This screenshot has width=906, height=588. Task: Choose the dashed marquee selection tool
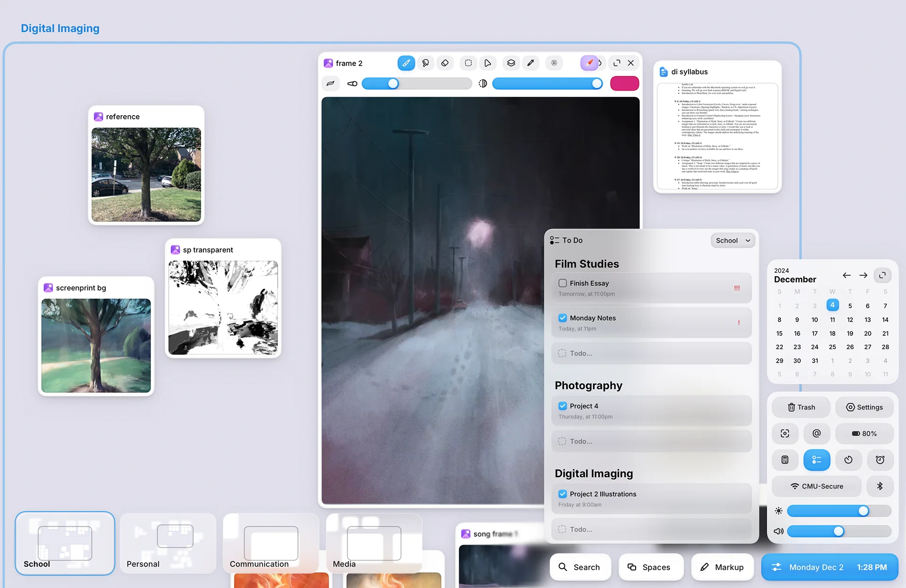[468, 63]
